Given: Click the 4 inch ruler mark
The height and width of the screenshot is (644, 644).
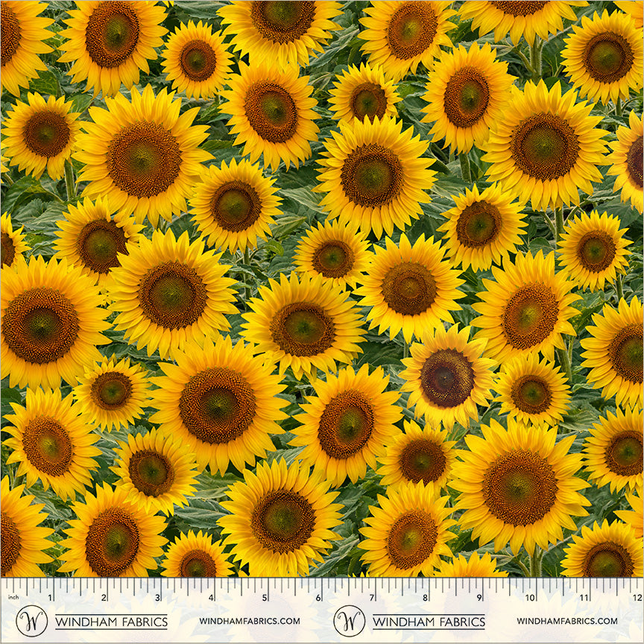Looking at the screenshot, I should pyautogui.click(x=211, y=597).
